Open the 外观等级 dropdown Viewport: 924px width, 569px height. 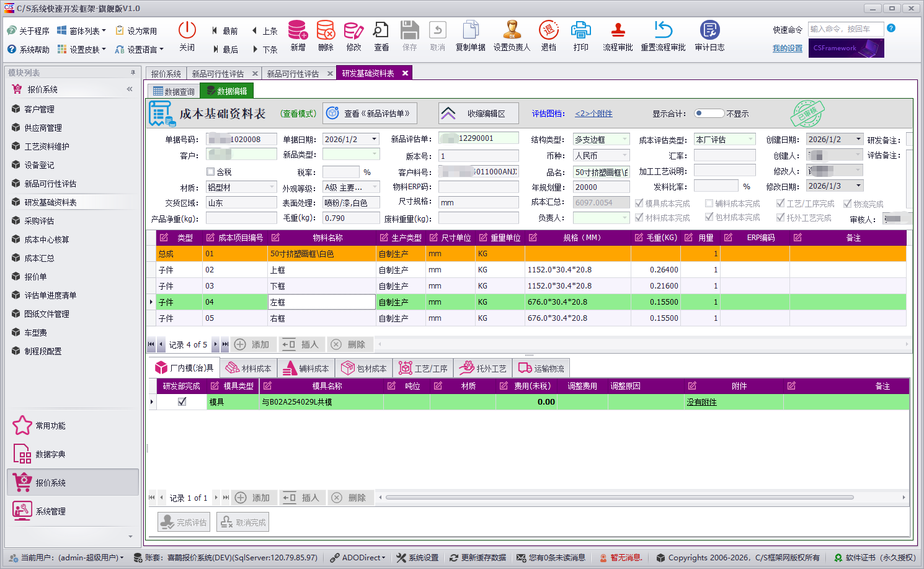click(374, 187)
